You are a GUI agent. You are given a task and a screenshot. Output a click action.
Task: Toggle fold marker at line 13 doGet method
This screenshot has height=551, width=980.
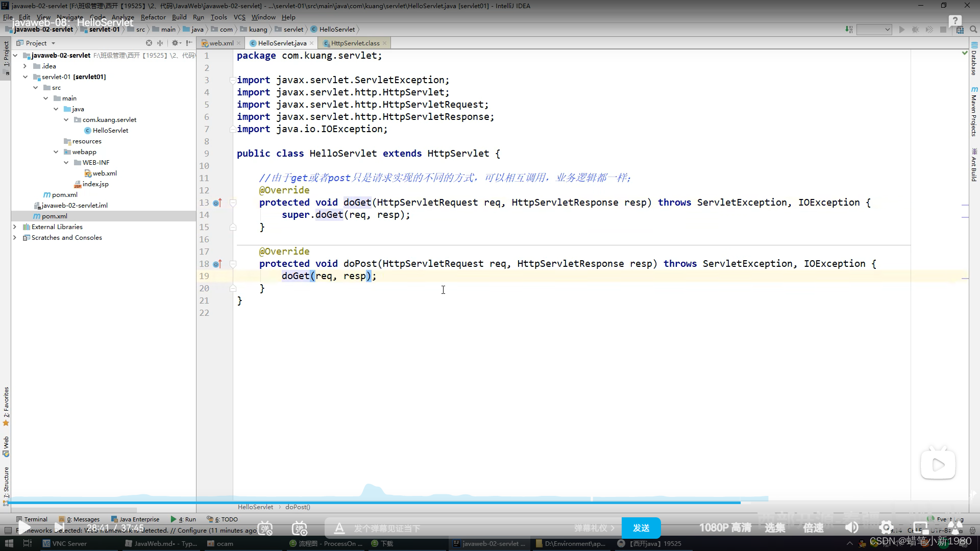pyautogui.click(x=233, y=203)
